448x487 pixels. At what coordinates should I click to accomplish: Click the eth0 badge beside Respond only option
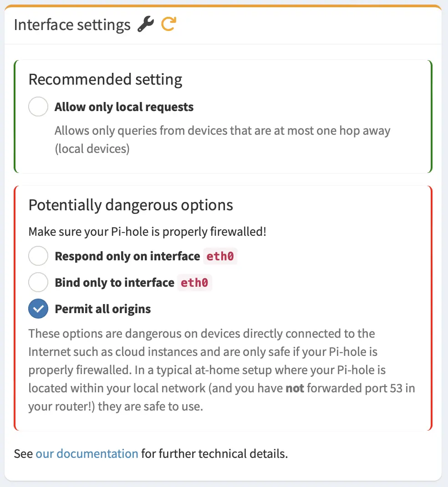[220, 256]
